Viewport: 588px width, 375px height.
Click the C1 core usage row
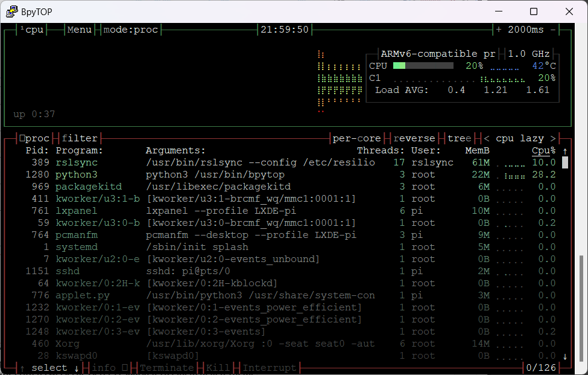463,78
